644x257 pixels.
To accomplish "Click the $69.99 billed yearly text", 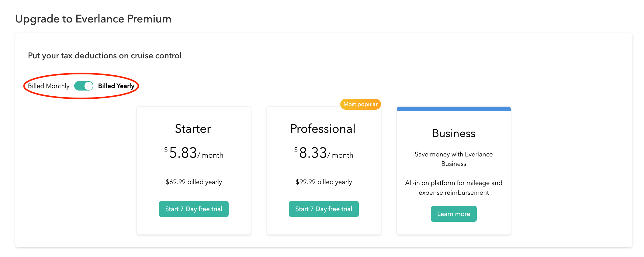I will [x=194, y=182].
